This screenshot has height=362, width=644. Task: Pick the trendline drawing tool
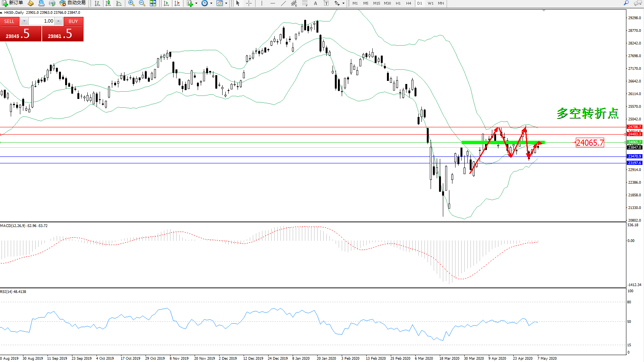coord(283,3)
